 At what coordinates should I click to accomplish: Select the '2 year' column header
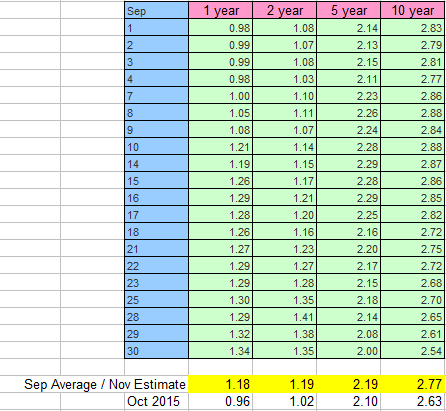click(x=285, y=10)
